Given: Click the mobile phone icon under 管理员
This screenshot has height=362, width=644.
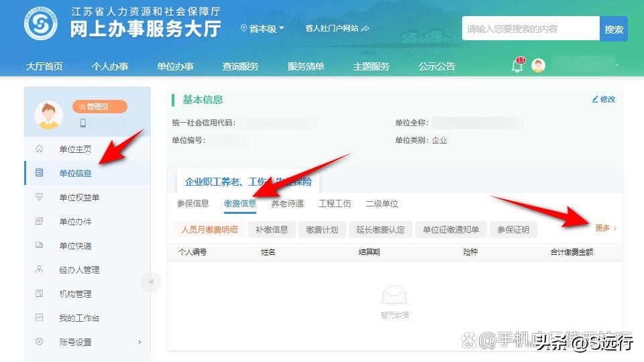Looking at the screenshot, I should [x=83, y=123].
